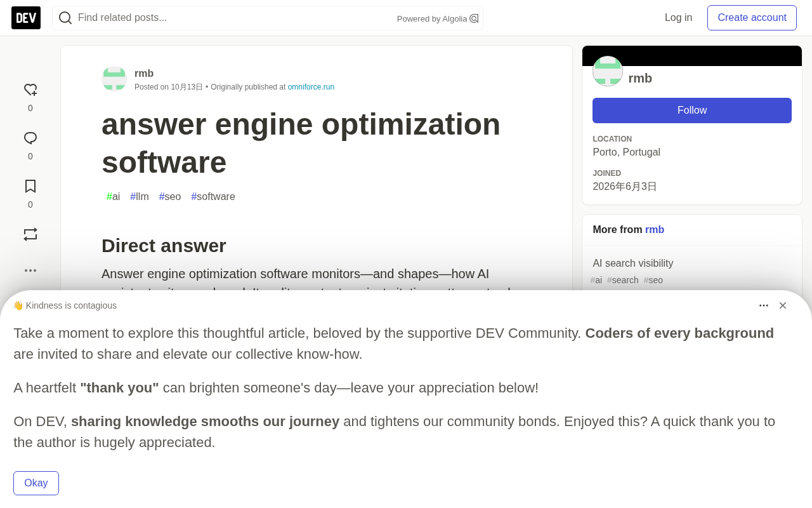Screen dimensions: 812x508
Task: Click the Powered by Algolia text
Action: (432, 19)
